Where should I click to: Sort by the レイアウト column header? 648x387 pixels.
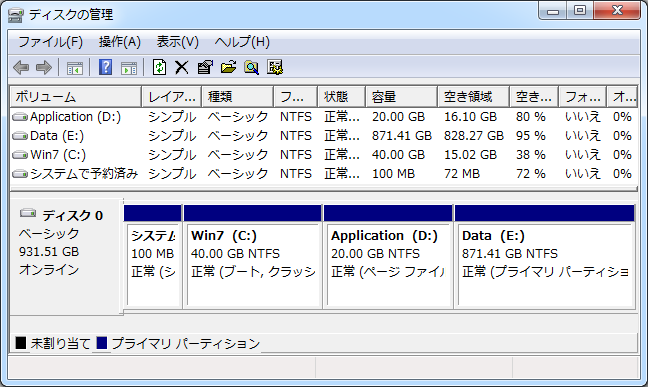[x=172, y=97]
